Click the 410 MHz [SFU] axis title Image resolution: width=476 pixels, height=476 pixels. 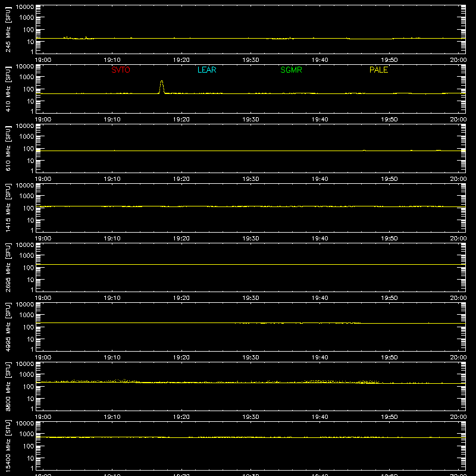click(x=8, y=89)
